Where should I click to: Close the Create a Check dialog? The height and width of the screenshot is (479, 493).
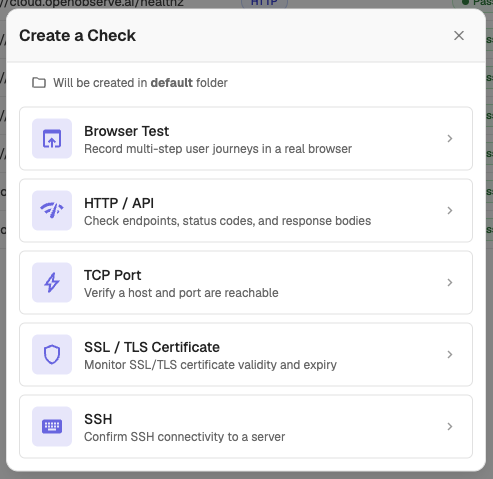pyautogui.click(x=459, y=36)
